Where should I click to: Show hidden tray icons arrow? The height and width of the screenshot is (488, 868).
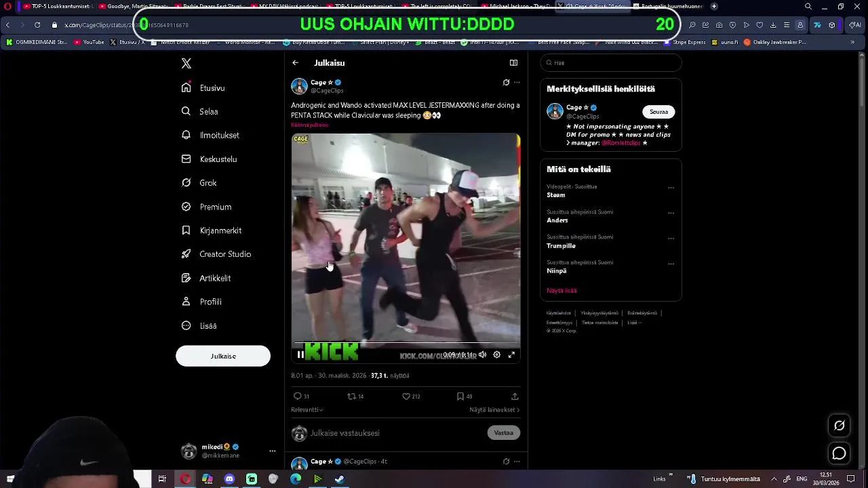774,479
